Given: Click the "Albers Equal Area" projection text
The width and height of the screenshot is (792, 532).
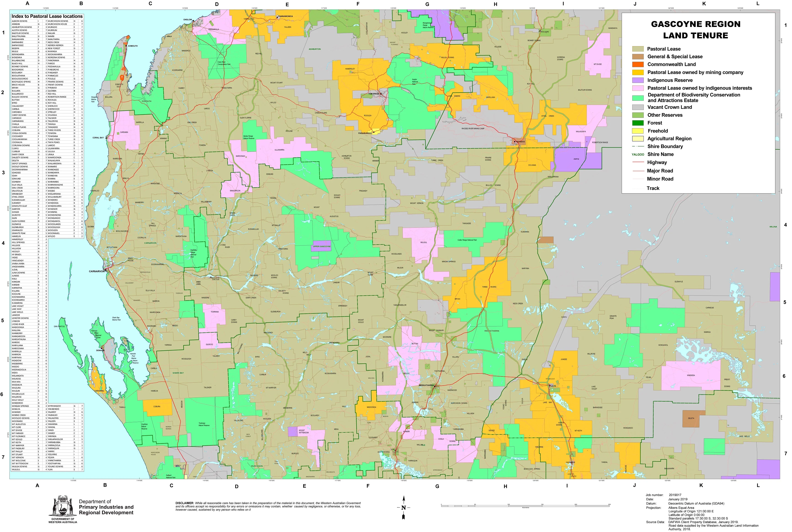Looking at the screenshot, I should (681, 508).
